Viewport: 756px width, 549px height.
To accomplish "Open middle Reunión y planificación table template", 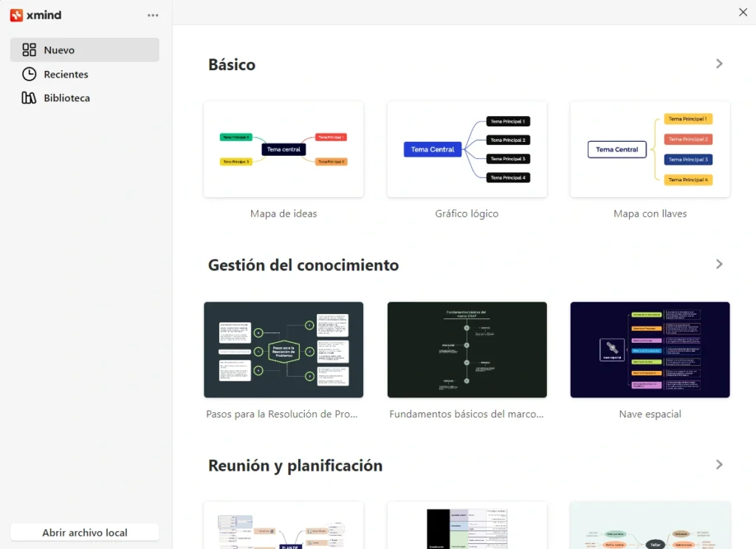I will [467, 525].
